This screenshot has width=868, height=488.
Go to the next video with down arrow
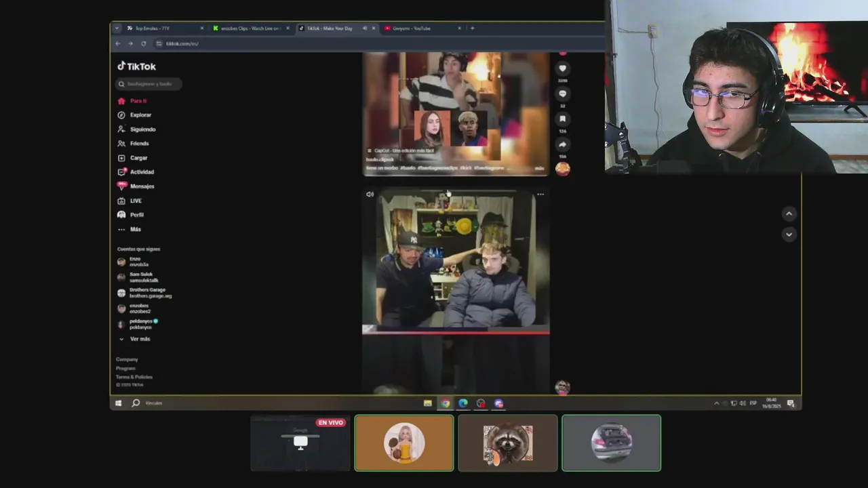click(x=789, y=235)
